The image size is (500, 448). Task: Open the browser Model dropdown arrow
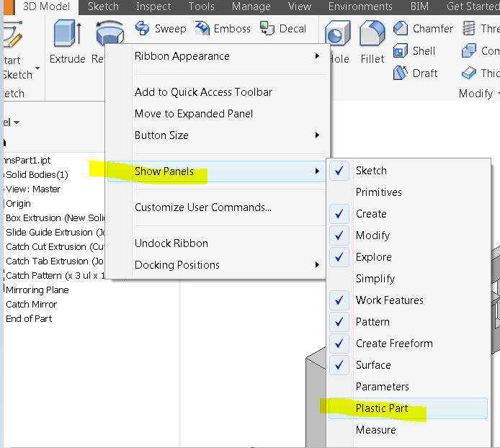(x=17, y=122)
